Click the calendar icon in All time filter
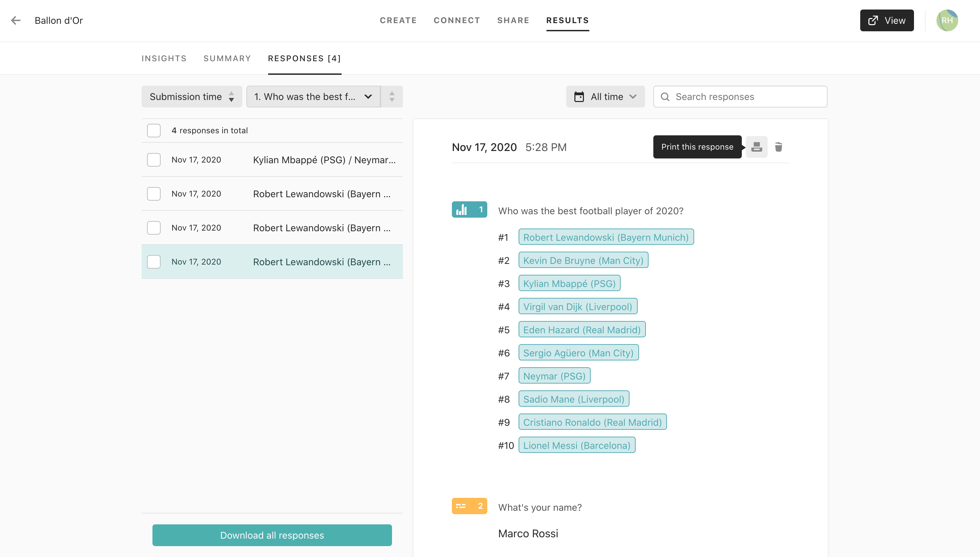The width and height of the screenshot is (980, 557). coord(579,97)
